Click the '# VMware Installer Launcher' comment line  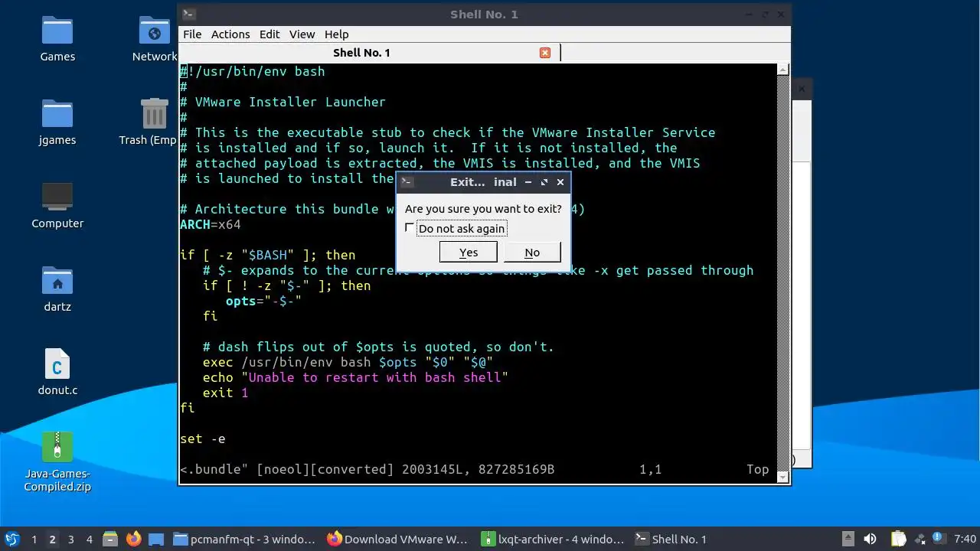point(283,102)
